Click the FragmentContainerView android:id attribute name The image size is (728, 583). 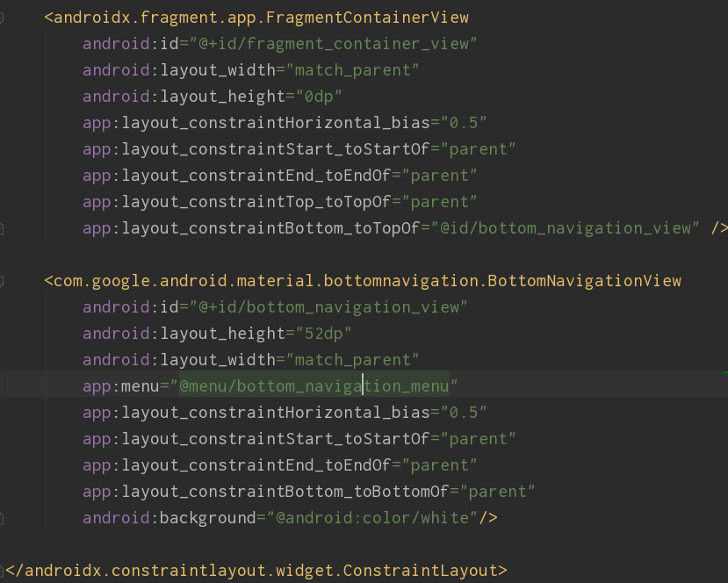(131, 44)
